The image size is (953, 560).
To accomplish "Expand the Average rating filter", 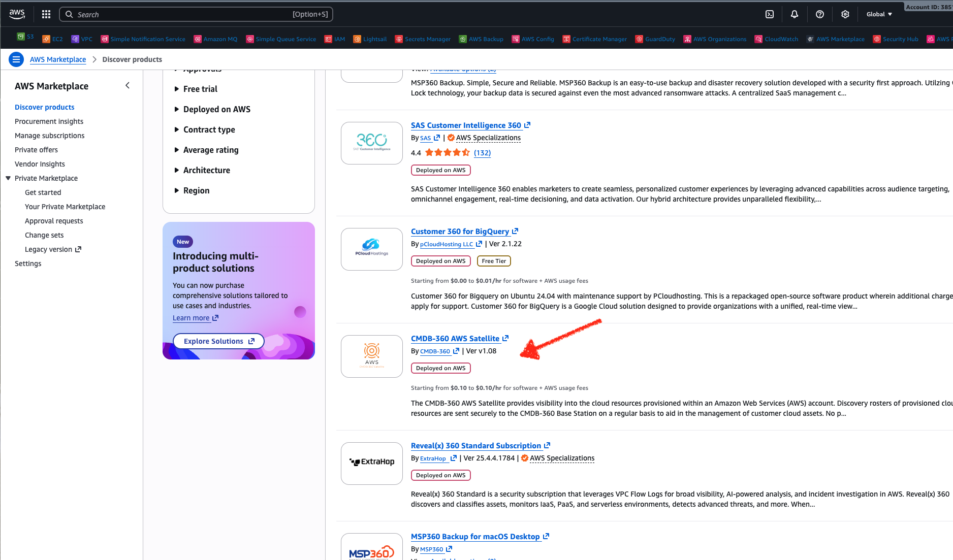I will coord(206,150).
